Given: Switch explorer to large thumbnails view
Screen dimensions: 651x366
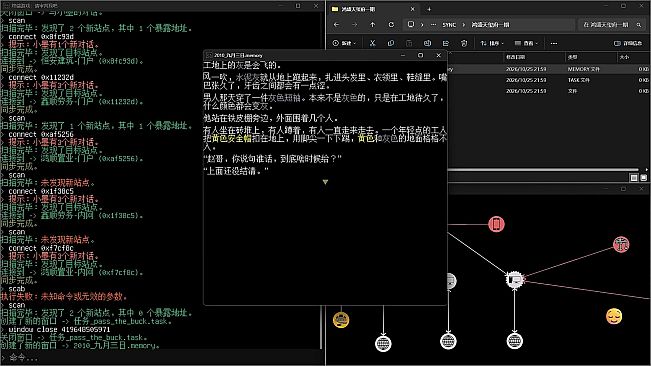Looking at the screenshot, I should pos(643,178).
